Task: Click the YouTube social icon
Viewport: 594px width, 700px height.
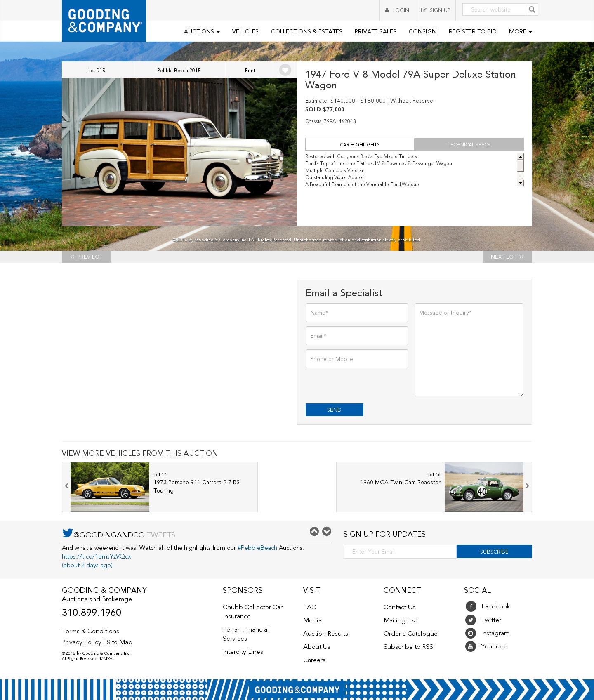Action: tap(471, 646)
